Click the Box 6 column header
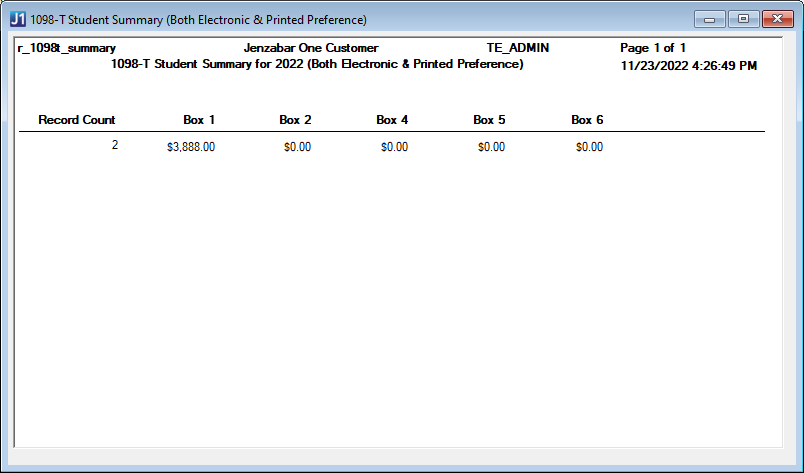 click(x=587, y=120)
